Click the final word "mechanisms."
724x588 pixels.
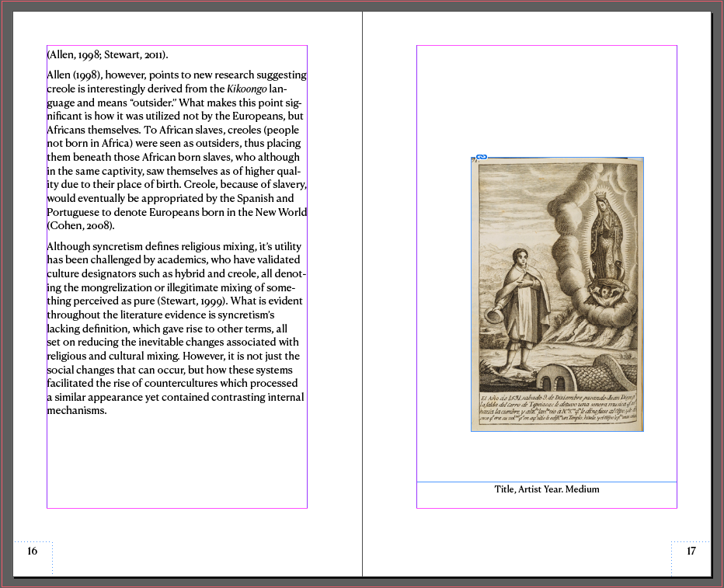pyautogui.click(x=76, y=411)
